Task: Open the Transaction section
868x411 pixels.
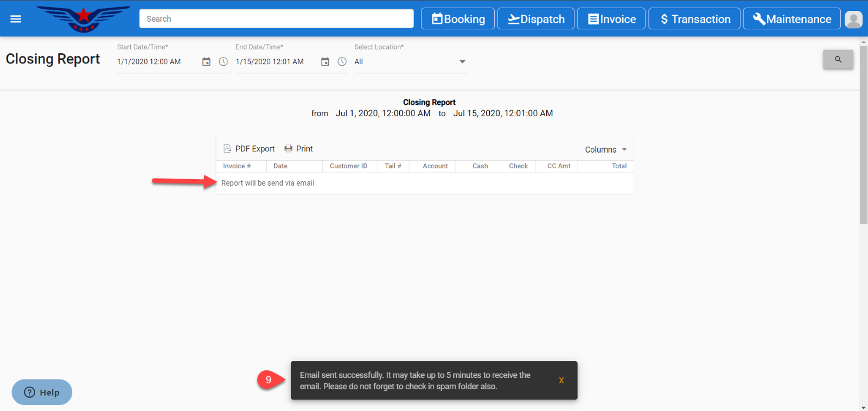Action: pos(694,19)
